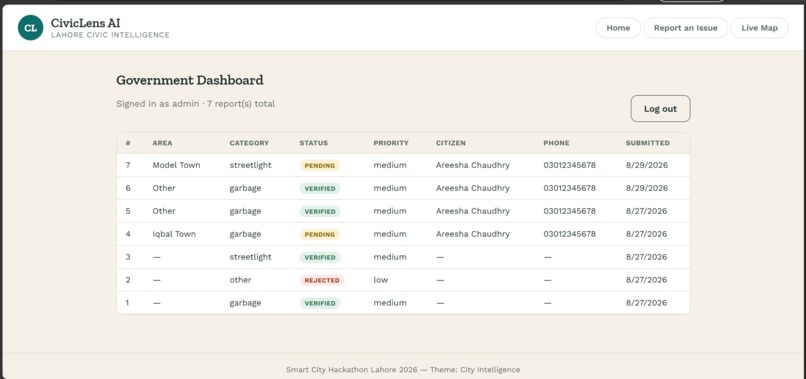Screen dimensions: 806x379
Task: Click streetlight category in report 3 row
Action: pyautogui.click(x=250, y=257)
